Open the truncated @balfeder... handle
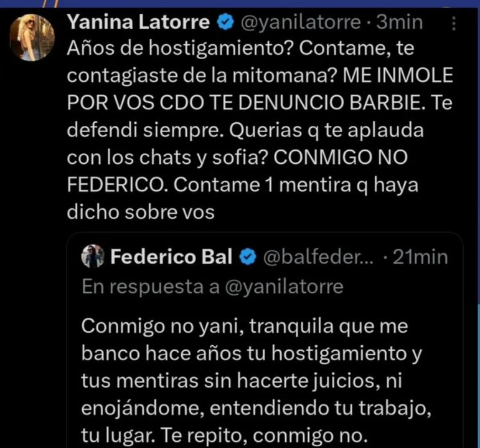Screen dimensions: 480x448 (319, 257)
